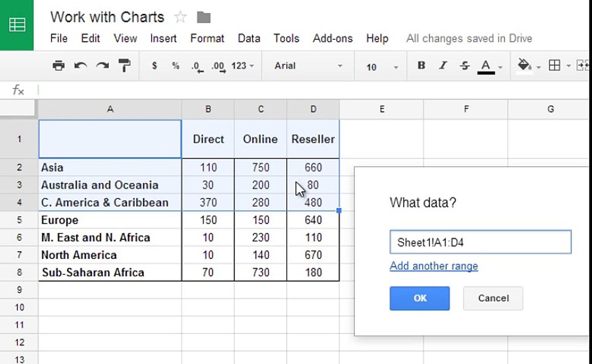Toggle bold formatting
Screen dimensions: 592x364
421,66
